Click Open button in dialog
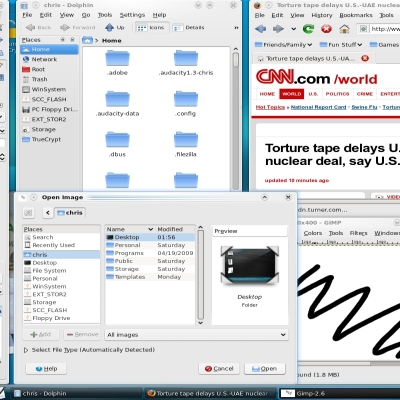Image resolution: width=400 pixels, height=400 pixels. [x=265, y=369]
